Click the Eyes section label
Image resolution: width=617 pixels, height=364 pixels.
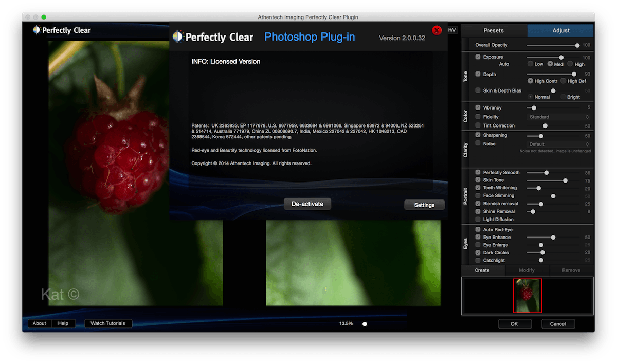(466, 244)
